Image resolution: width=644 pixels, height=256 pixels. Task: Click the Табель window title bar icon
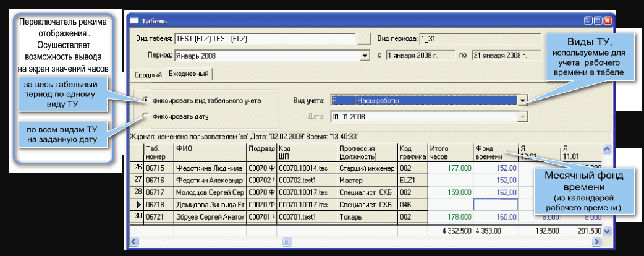(x=134, y=21)
